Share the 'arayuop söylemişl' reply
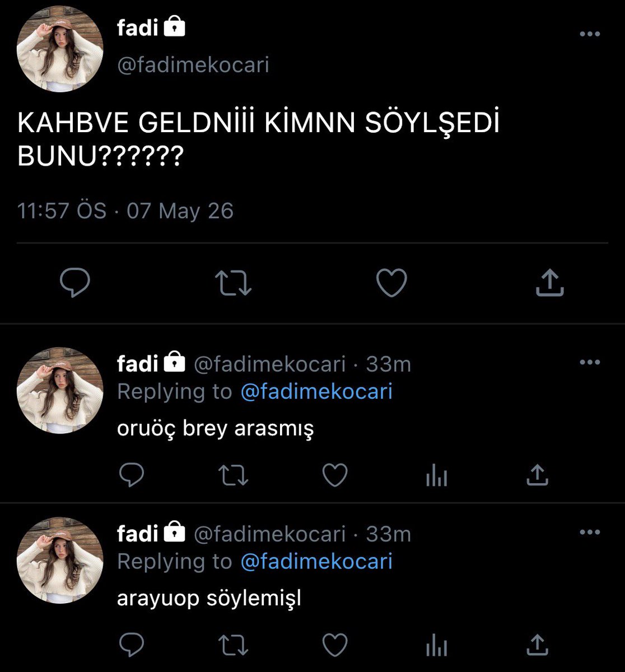625x672 pixels. (538, 645)
